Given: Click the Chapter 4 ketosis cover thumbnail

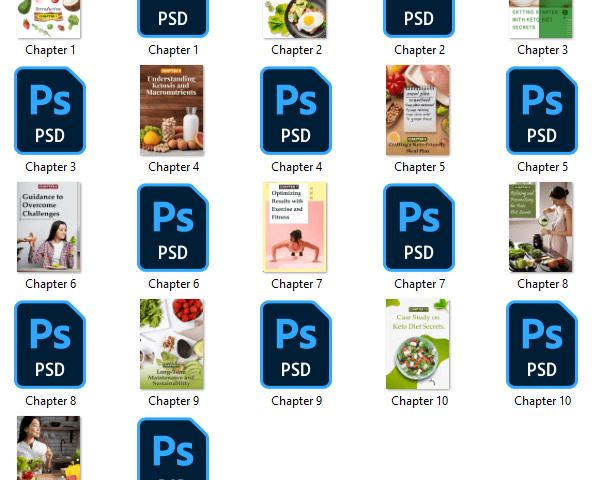Looking at the screenshot, I should click(x=172, y=110).
